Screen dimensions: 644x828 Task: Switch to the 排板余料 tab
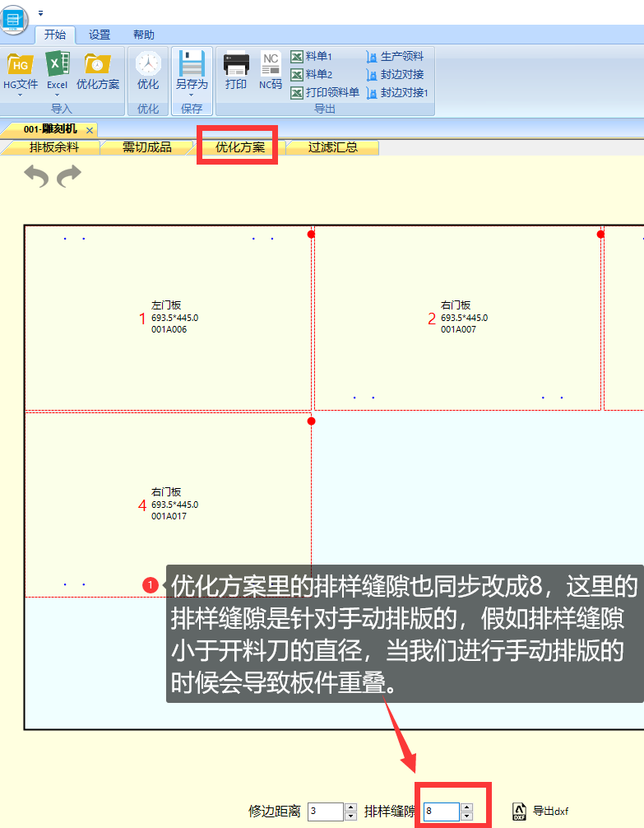point(53,147)
